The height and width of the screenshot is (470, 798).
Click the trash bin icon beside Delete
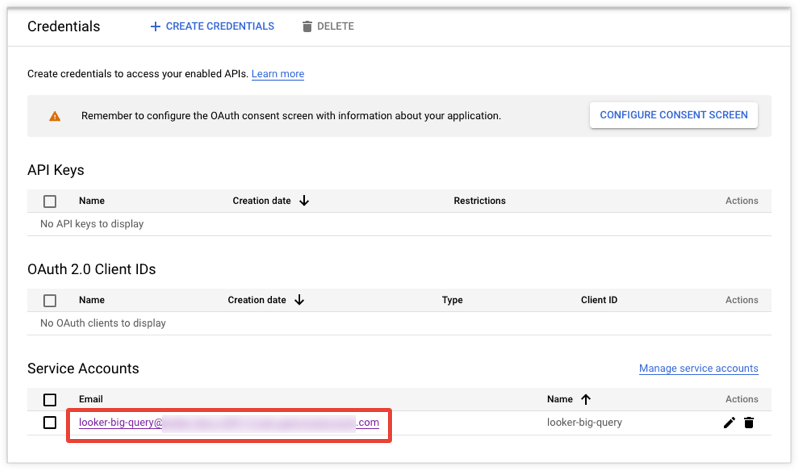click(x=307, y=26)
